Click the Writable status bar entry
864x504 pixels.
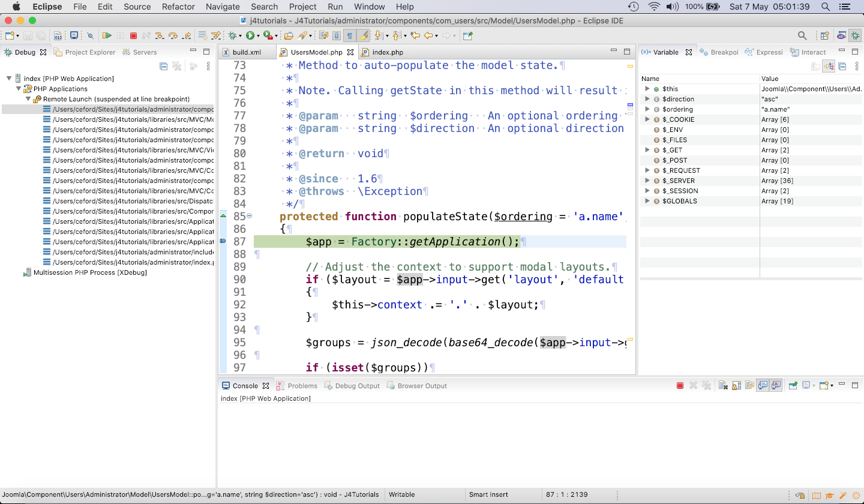coord(402,494)
